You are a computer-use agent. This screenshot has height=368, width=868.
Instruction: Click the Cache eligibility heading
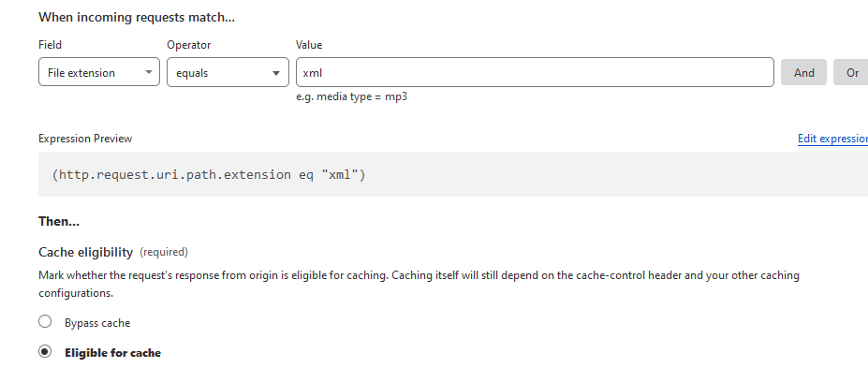click(86, 252)
